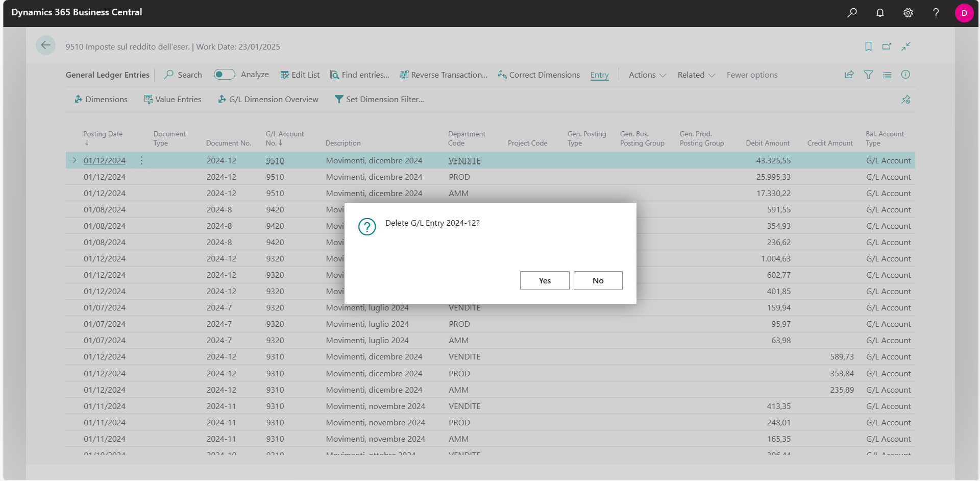The height and width of the screenshot is (481, 980).
Task: Cancel deletion with No
Action: (598, 280)
